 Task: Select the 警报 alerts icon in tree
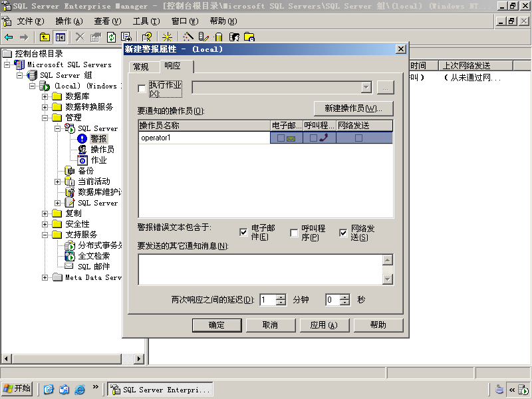(x=82, y=139)
